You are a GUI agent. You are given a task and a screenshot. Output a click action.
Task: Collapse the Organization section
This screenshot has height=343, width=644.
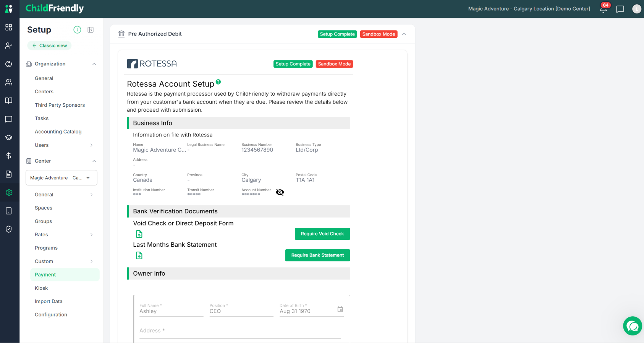[x=94, y=64]
